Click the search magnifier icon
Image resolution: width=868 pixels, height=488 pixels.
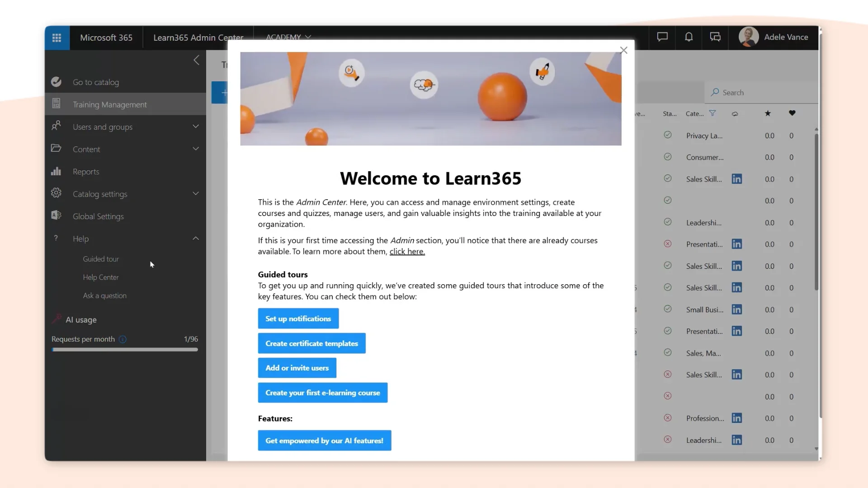pyautogui.click(x=715, y=92)
